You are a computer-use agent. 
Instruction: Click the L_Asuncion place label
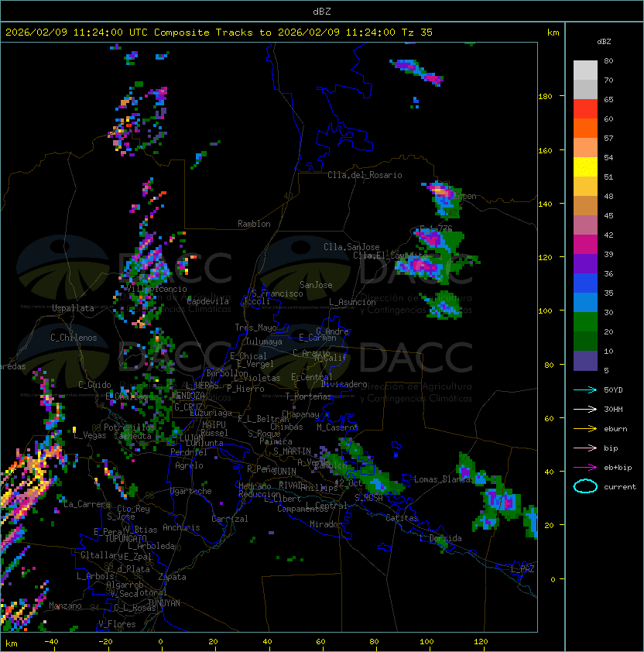point(352,302)
